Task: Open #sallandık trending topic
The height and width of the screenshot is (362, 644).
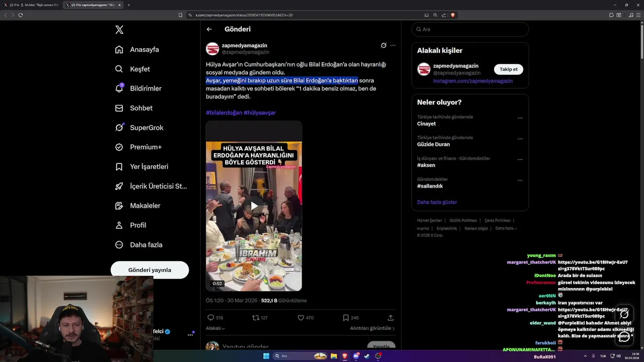Action: coord(430,186)
